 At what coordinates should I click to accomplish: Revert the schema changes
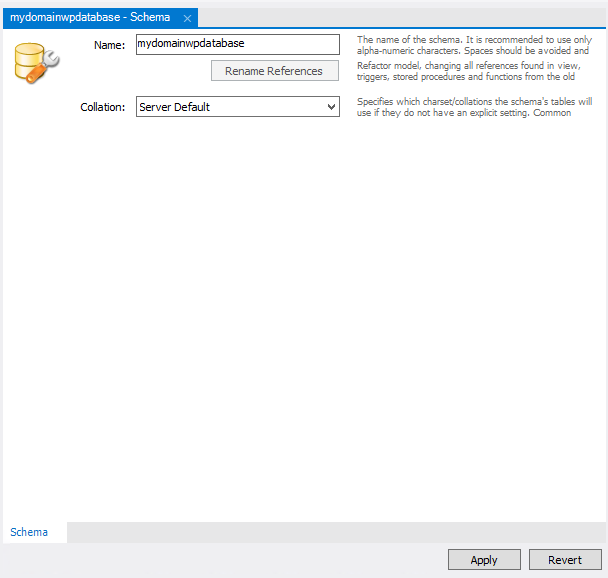pos(565,560)
